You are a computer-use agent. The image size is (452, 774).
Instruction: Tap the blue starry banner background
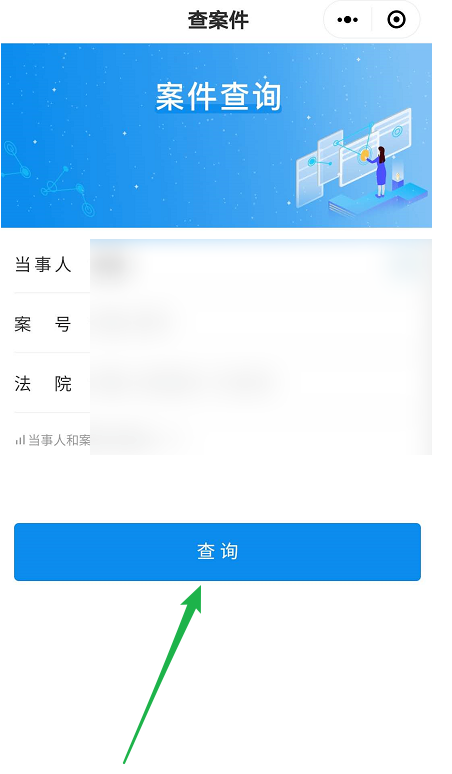click(x=216, y=135)
